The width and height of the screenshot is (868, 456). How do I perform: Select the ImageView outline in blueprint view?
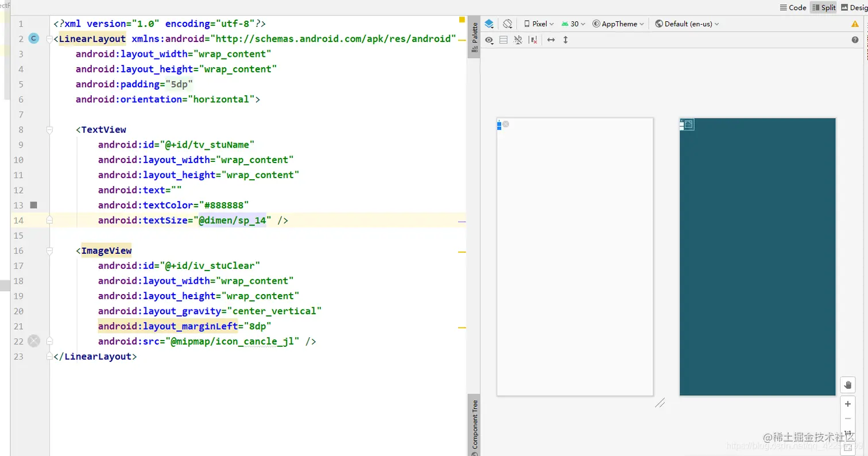coord(689,124)
